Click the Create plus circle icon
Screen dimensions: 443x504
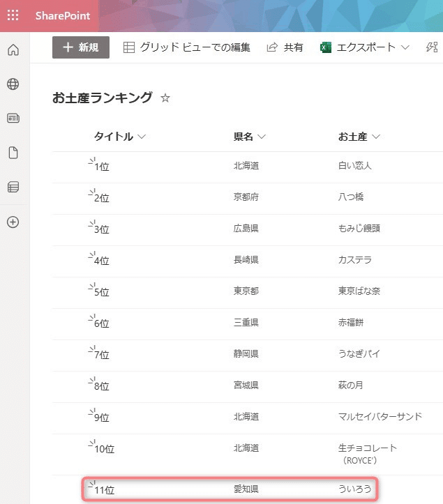[13, 222]
